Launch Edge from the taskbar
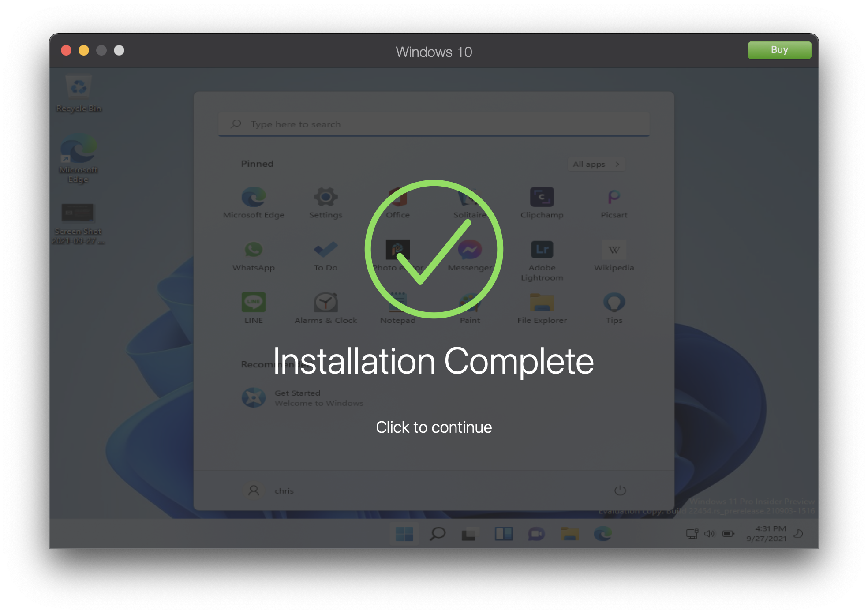The image size is (868, 614). click(x=602, y=534)
